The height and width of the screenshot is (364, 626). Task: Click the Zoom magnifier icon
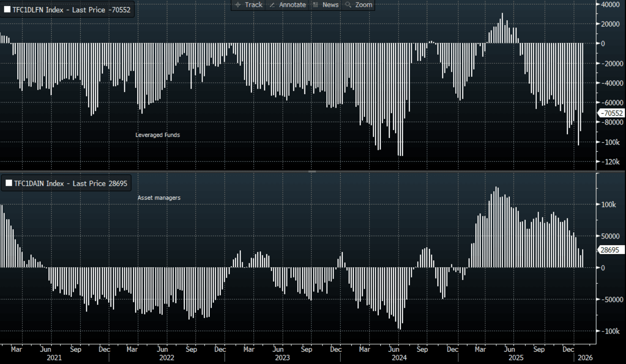tap(348, 5)
